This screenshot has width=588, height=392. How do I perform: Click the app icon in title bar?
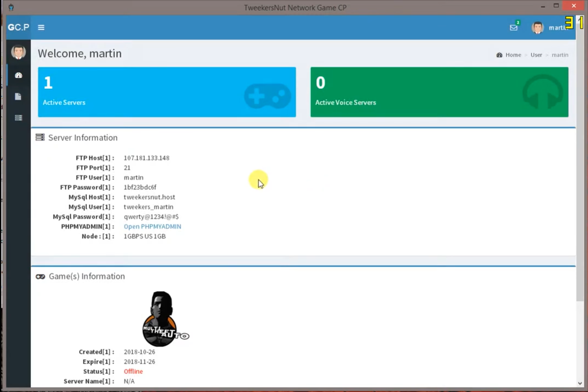[x=11, y=7]
